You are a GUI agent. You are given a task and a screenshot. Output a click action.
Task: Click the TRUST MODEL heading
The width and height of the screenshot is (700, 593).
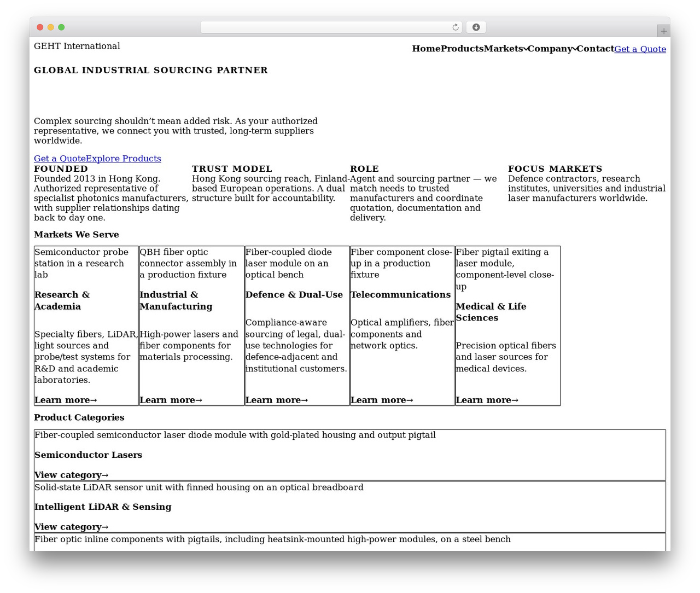232,168
